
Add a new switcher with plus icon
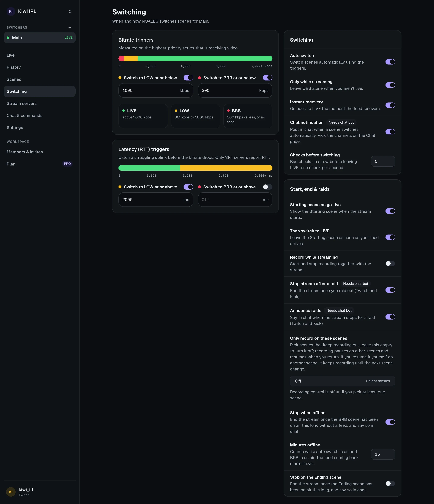click(70, 27)
